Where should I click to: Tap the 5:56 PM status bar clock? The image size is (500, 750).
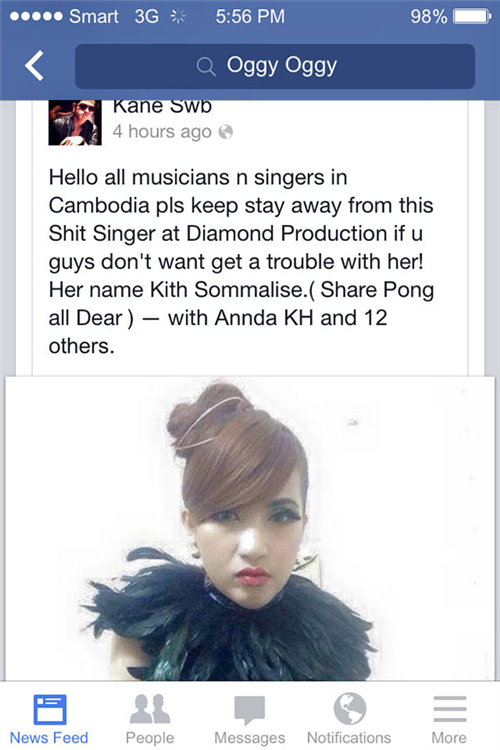pos(250,17)
